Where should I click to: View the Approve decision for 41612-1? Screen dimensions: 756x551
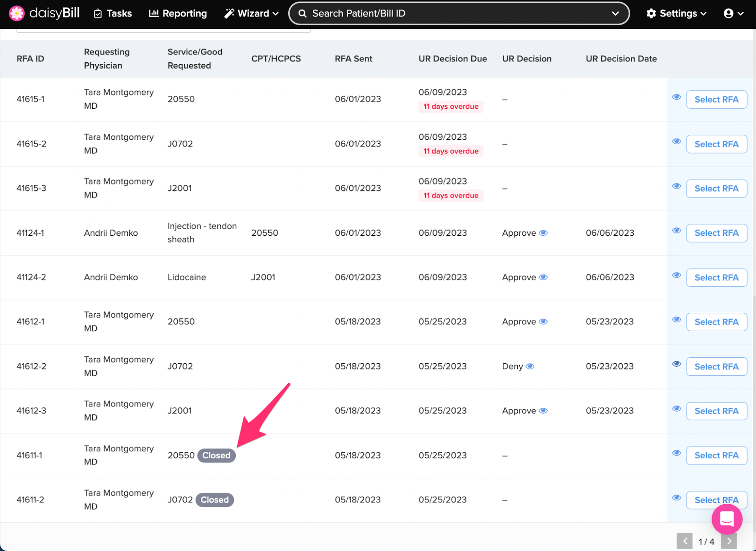tap(543, 321)
